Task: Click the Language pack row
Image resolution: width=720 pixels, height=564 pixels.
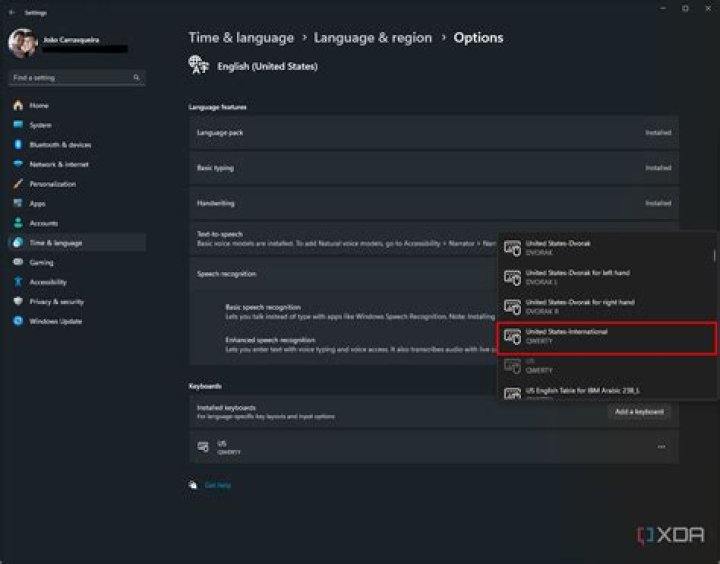Action: pyautogui.click(x=434, y=132)
